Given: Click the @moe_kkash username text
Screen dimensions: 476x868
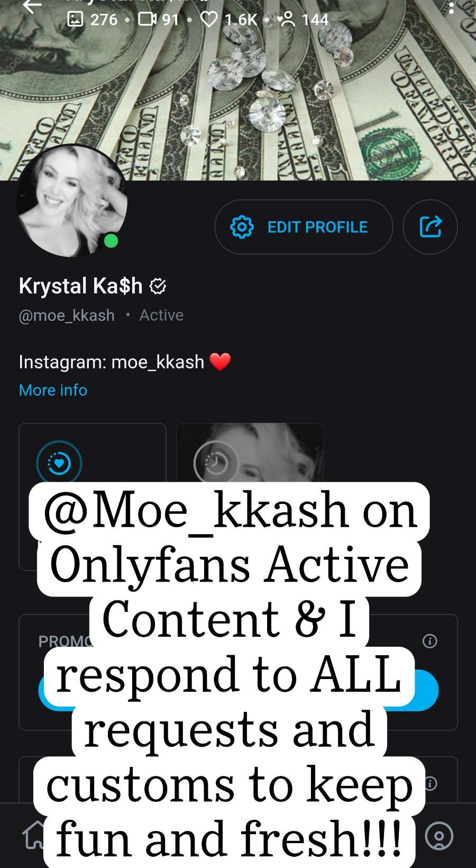Looking at the screenshot, I should click(x=67, y=315).
